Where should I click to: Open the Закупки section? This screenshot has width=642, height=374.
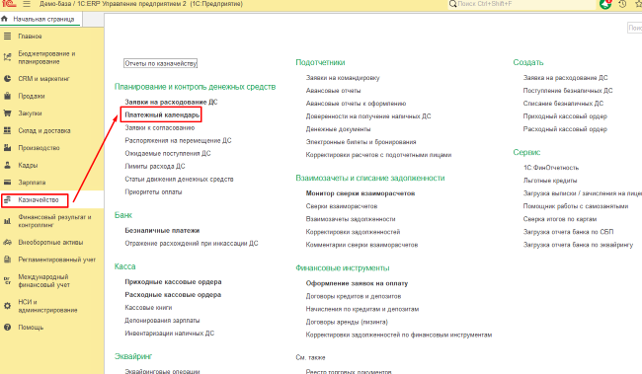pos(30,113)
